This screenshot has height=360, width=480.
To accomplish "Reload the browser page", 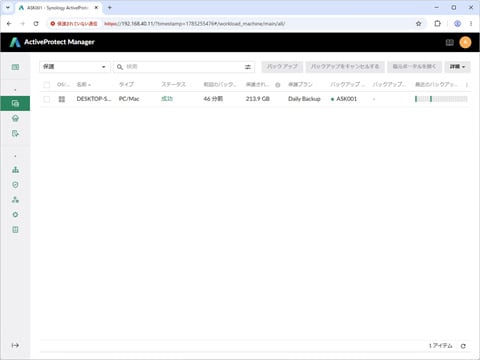I will click(x=36, y=24).
